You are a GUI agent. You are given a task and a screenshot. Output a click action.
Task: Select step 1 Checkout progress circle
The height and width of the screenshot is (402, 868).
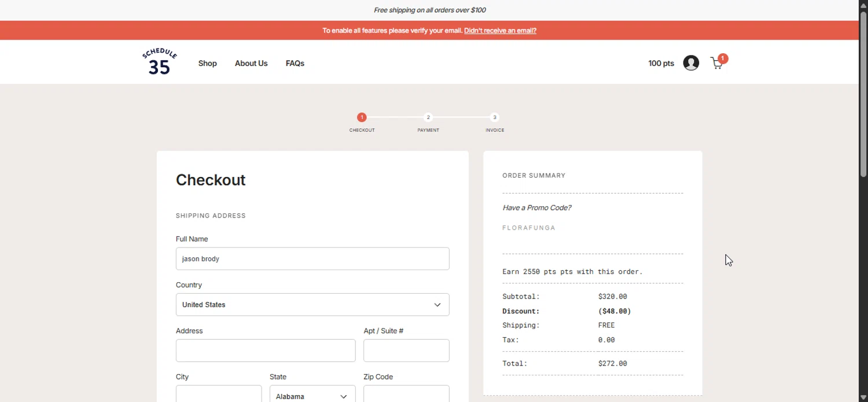point(362,117)
